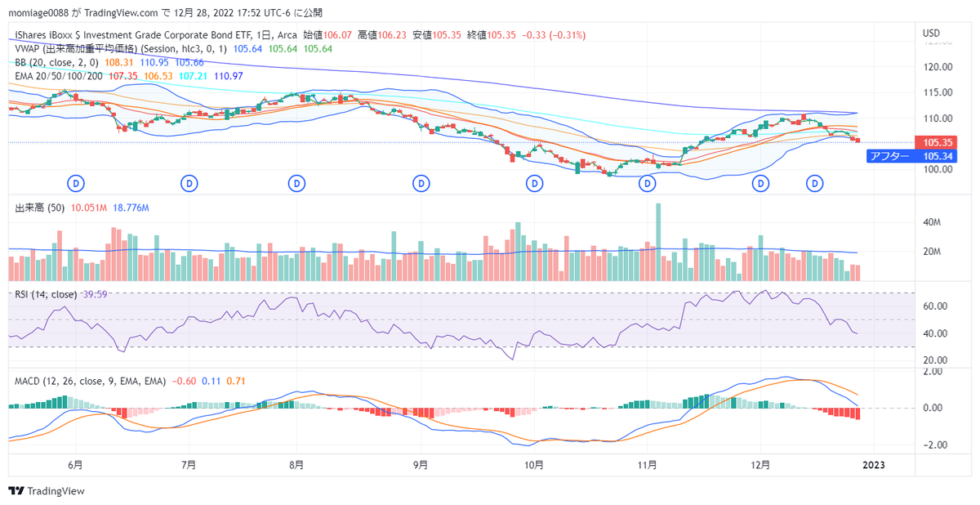Click the 9月 label on time axis
The width and height of the screenshot is (980, 505).
pyautogui.click(x=421, y=464)
